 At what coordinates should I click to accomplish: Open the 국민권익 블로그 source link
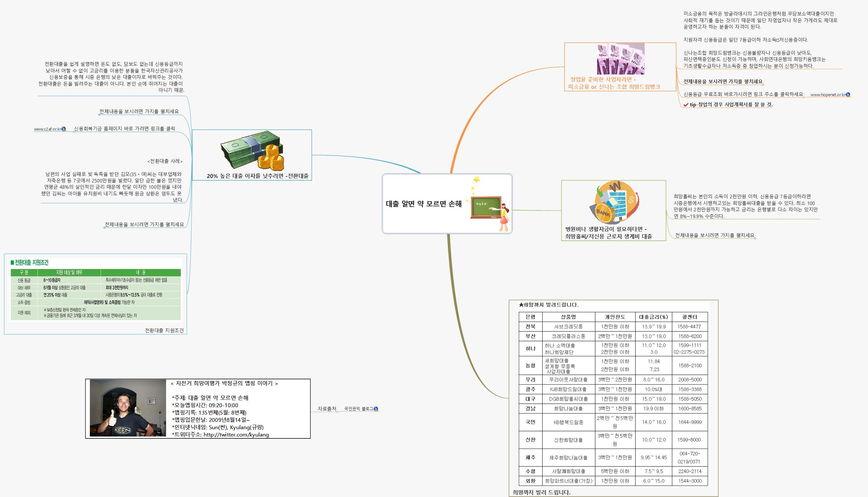point(358,408)
